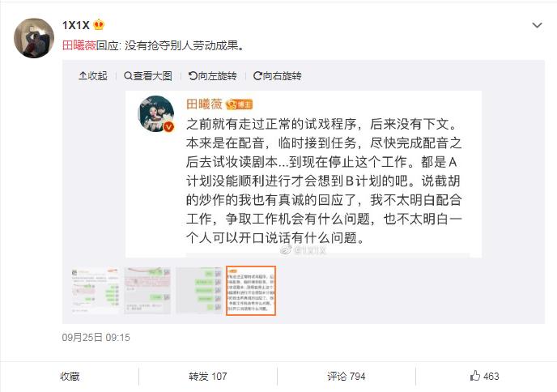The image size is (557, 392).
Task: Click the 1X1X user avatar
Action: coord(34,38)
